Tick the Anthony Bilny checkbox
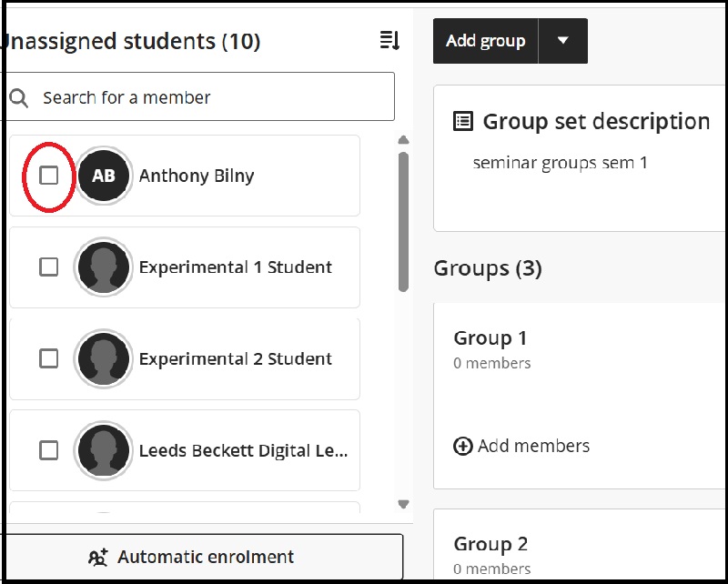 (x=49, y=176)
